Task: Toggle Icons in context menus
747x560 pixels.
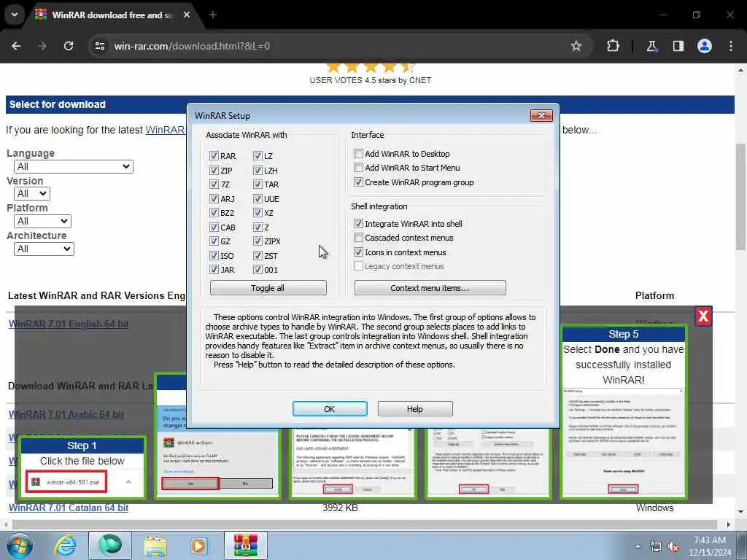Action: [358, 252]
